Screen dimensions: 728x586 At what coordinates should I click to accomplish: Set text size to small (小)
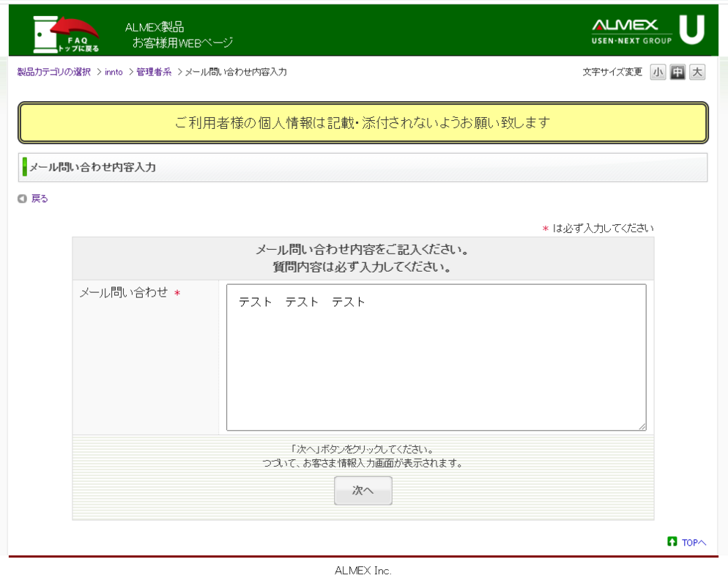[658, 72]
